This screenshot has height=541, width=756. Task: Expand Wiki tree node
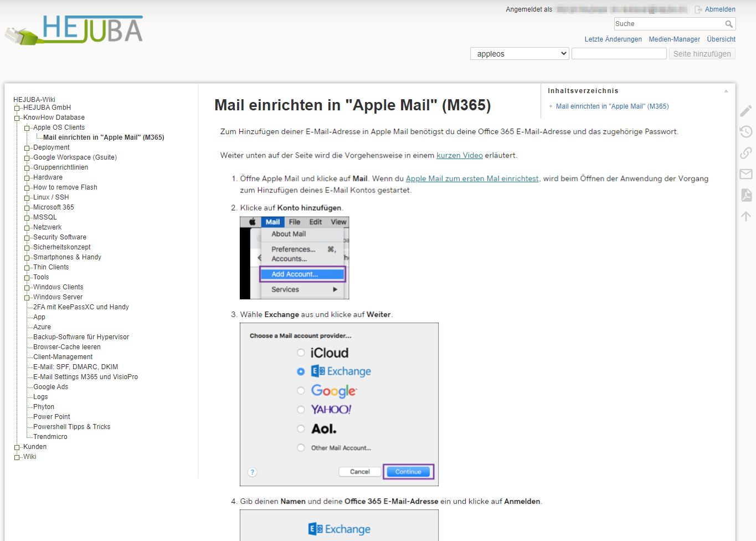pos(17,457)
